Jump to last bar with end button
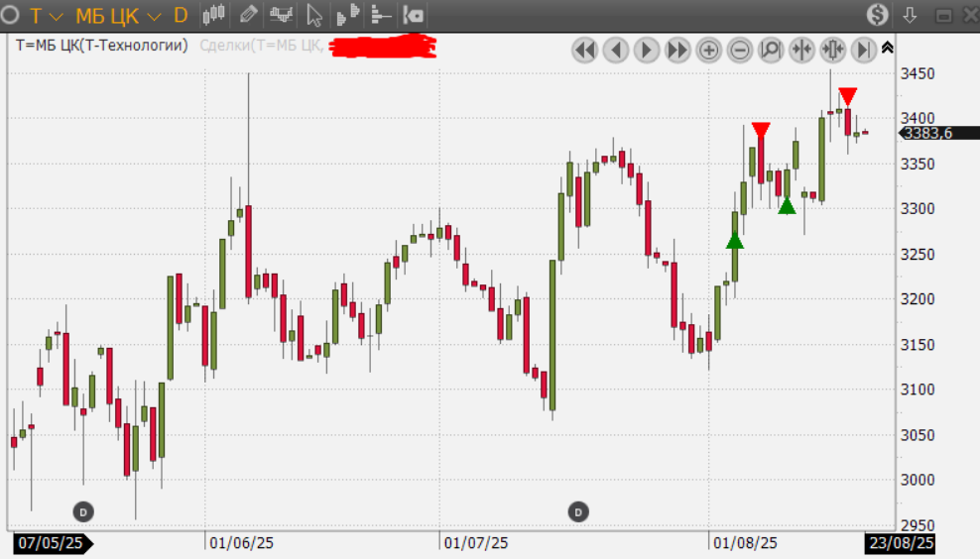This screenshot has width=980, height=559. [864, 50]
